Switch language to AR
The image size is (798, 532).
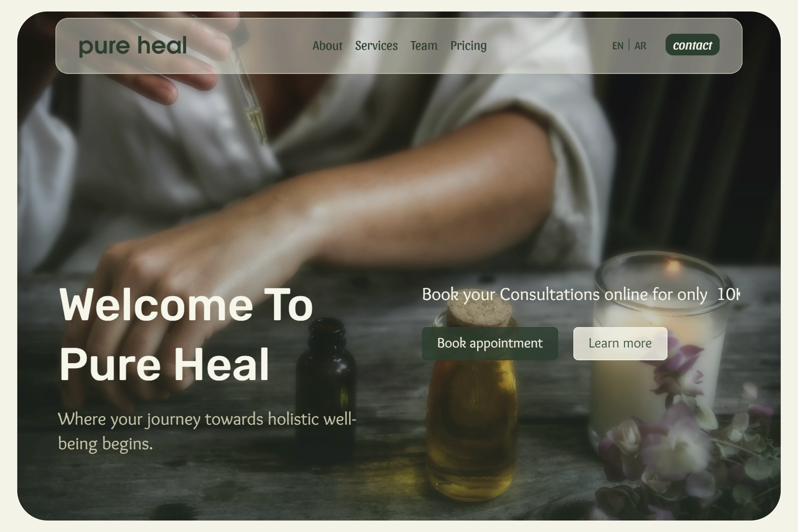[x=640, y=46]
